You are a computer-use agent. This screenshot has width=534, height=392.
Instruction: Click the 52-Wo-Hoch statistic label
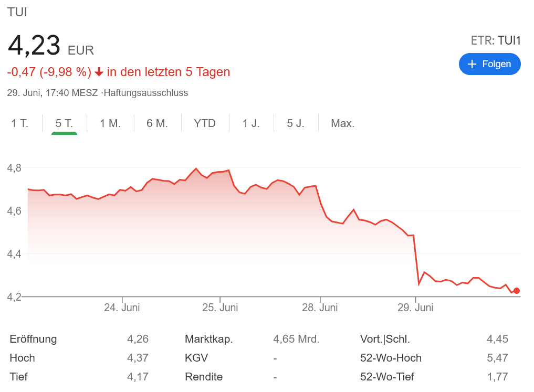(391, 358)
